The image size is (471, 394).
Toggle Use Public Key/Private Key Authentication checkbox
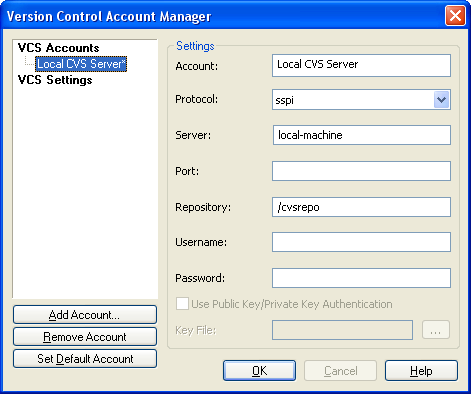182,304
